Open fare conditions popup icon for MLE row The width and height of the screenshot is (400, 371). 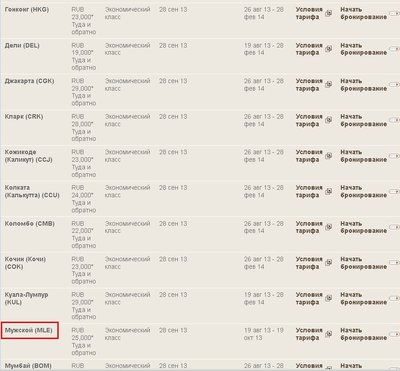pyautogui.click(x=328, y=334)
